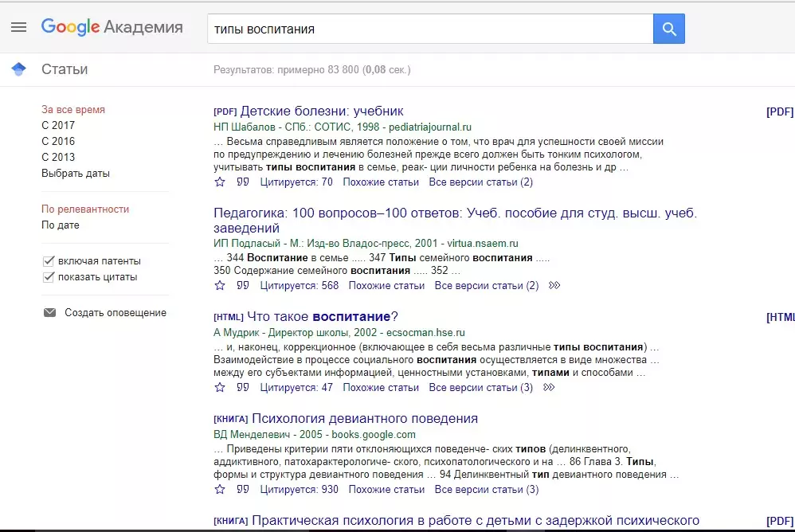Click ВД Менделевич author line
Screen dimensions: 795x532
pyautogui.click(x=252, y=434)
